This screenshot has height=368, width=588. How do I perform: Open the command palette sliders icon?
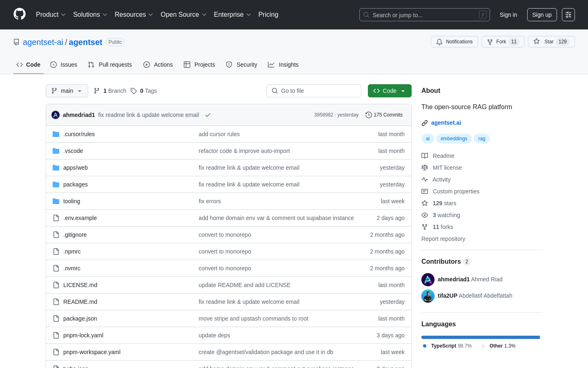568,15
